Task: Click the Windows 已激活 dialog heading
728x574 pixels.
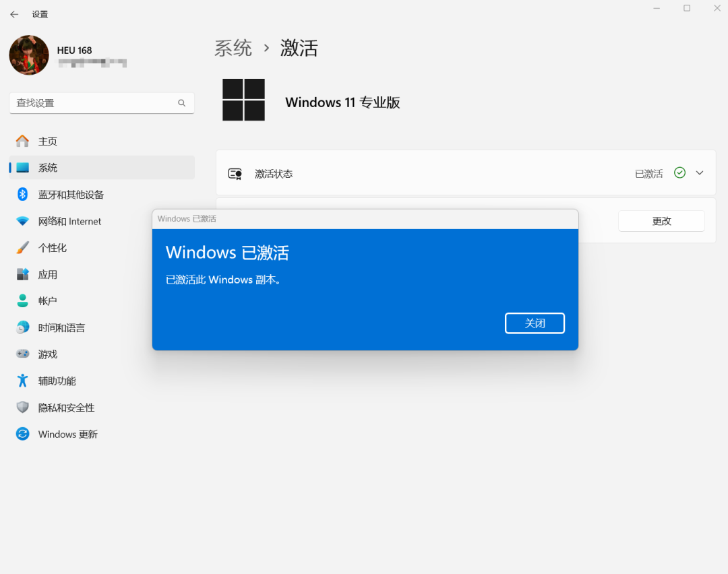Action: click(x=227, y=253)
